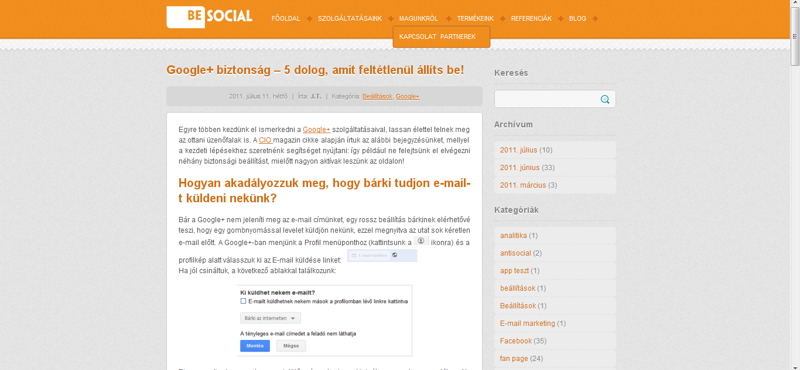Screen dimensions: 800x370
Task: Click the author name J.T.
Action: pos(316,96)
